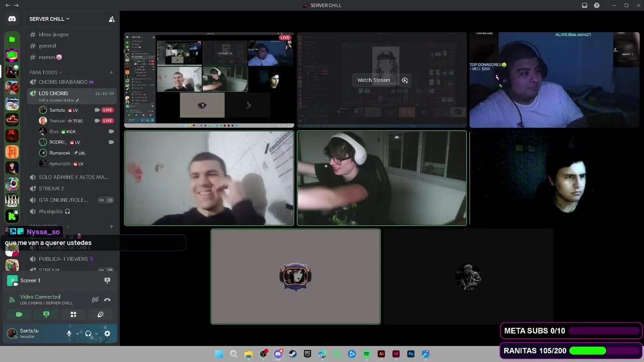Screen dimensions: 644x362
Task: Add a channel to the COMUNIDAD category
Action: click(111, 227)
